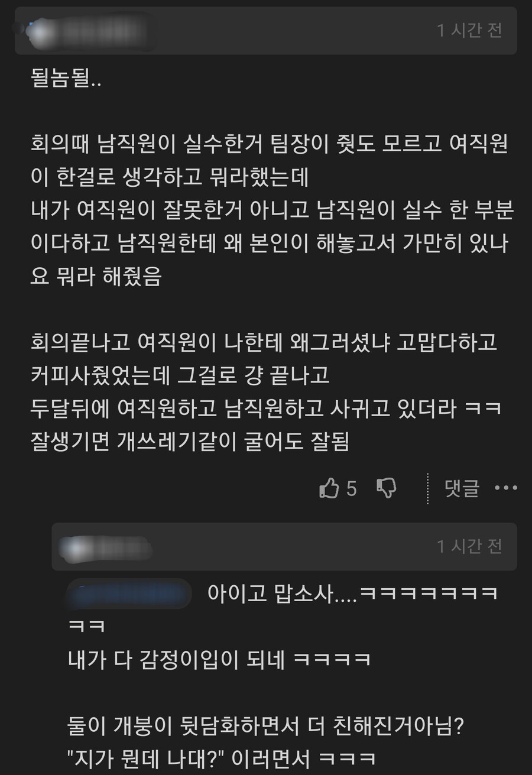Viewport: 532px width, 775px height.
Task: Open the three-dot more options menu
Action: coord(506,488)
